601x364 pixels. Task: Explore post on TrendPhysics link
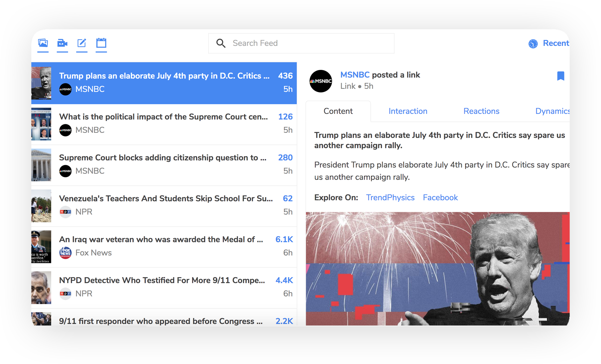tap(390, 198)
